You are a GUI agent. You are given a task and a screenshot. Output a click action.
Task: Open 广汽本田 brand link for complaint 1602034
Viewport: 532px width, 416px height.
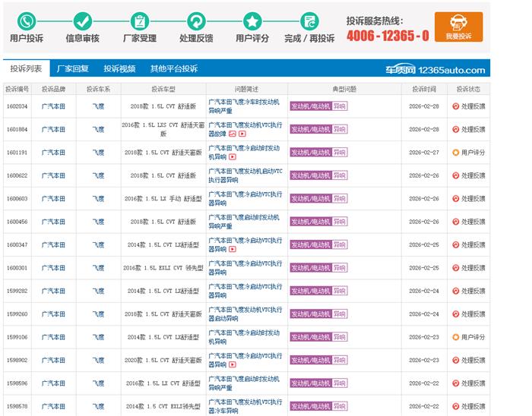point(53,106)
